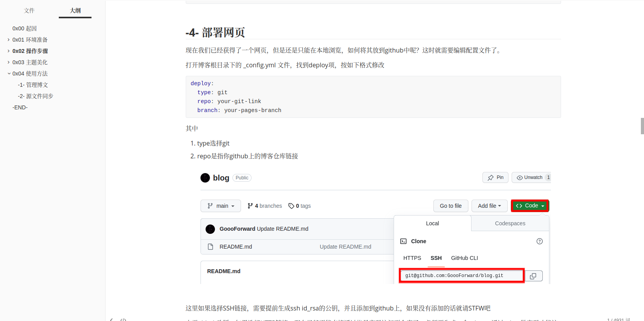Select the Local tab in Code popup
The width and height of the screenshot is (644, 321).
click(432, 223)
